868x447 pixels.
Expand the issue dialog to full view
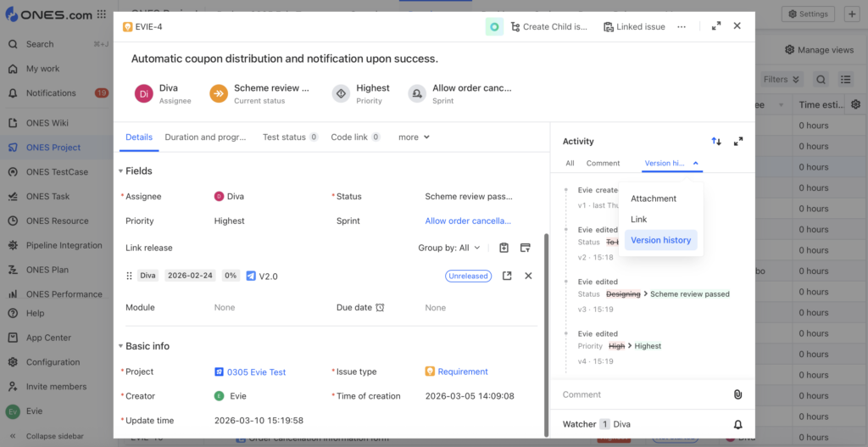[716, 26]
